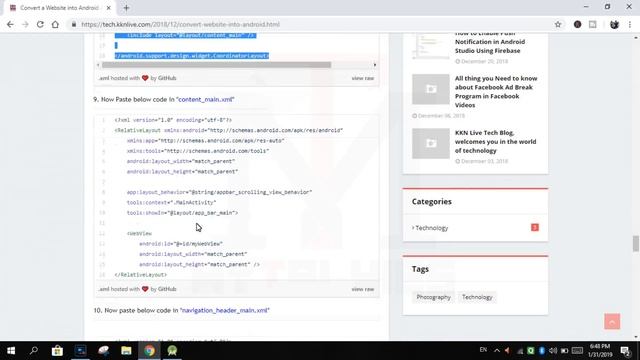This screenshot has width=640, height=360.
Task: Open a new browser tab
Action: click(x=126, y=8)
